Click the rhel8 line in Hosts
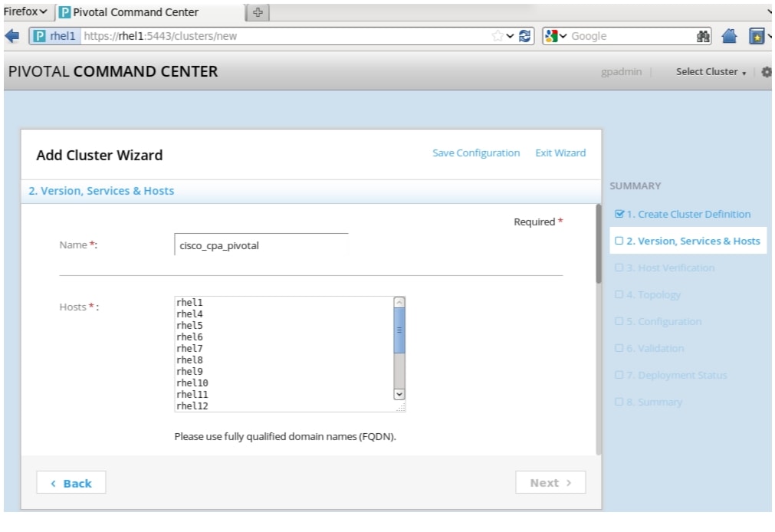The width and height of the screenshot is (775, 532). [x=189, y=360]
